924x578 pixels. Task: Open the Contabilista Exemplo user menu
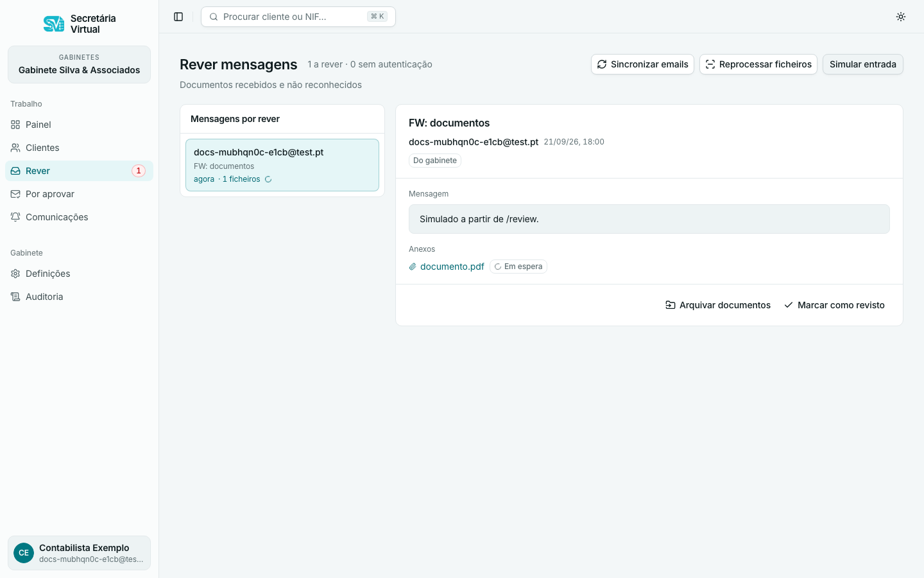pos(79,553)
